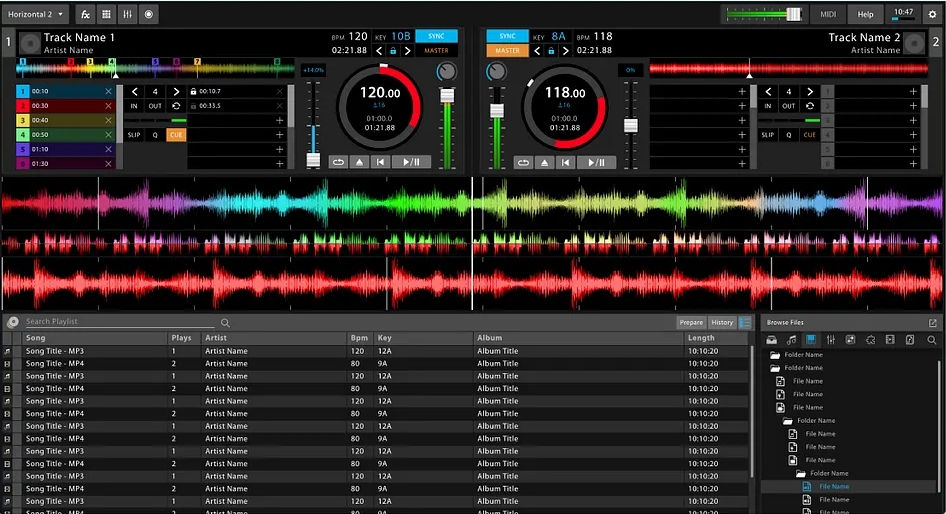946x514 pixels.
Task: Click the Search Playlist field
Action: click(119, 322)
